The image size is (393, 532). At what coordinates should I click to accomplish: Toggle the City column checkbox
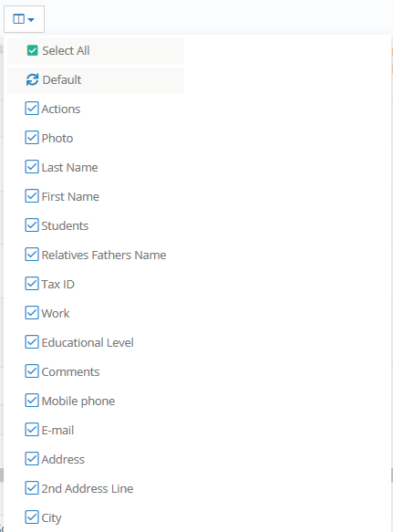32,517
